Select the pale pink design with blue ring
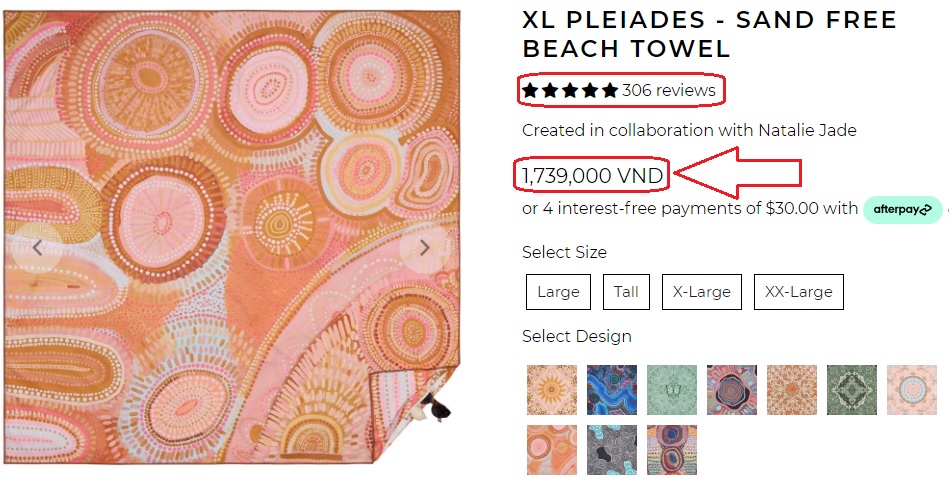This screenshot has width=952, height=482. 912,390
